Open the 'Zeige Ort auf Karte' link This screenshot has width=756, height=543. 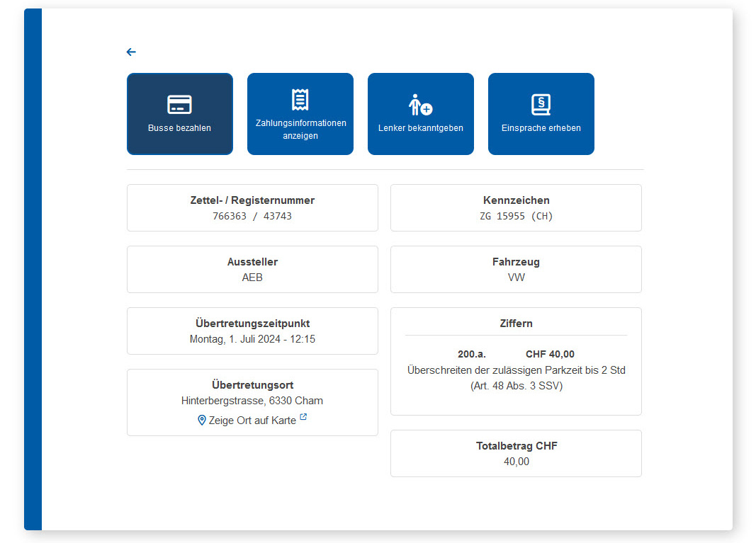pyautogui.click(x=252, y=421)
